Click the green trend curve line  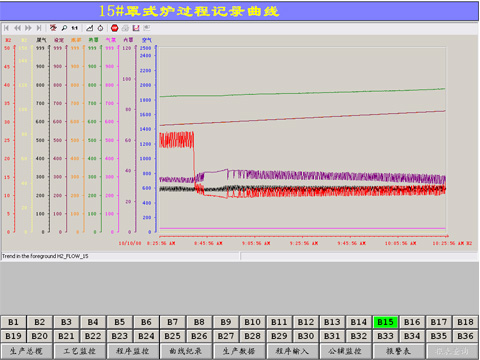point(302,93)
